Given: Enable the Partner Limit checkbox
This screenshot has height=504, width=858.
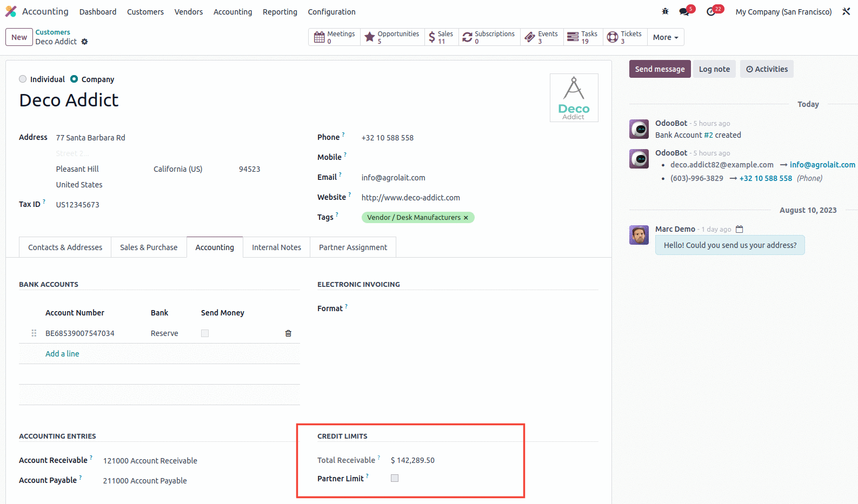Looking at the screenshot, I should (x=395, y=478).
